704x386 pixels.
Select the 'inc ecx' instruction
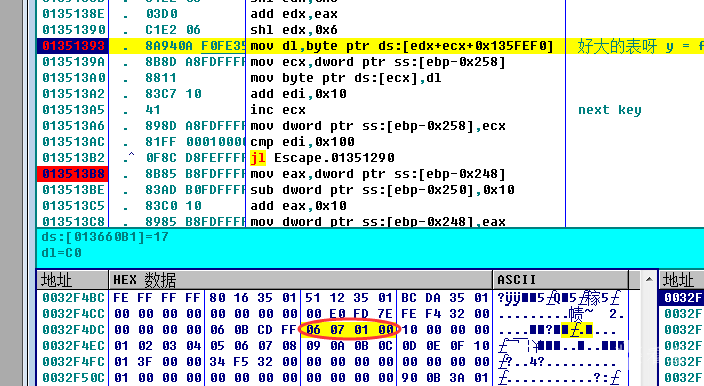278,110
